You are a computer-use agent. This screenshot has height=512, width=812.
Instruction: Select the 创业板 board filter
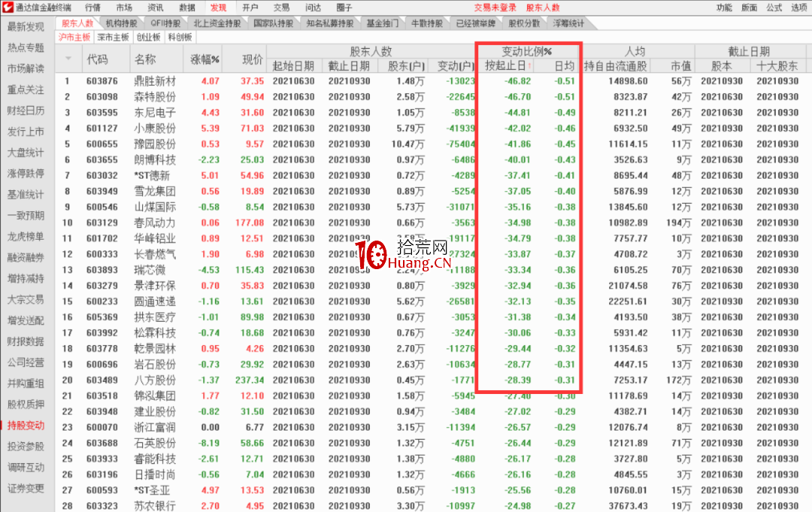point(148,38)
